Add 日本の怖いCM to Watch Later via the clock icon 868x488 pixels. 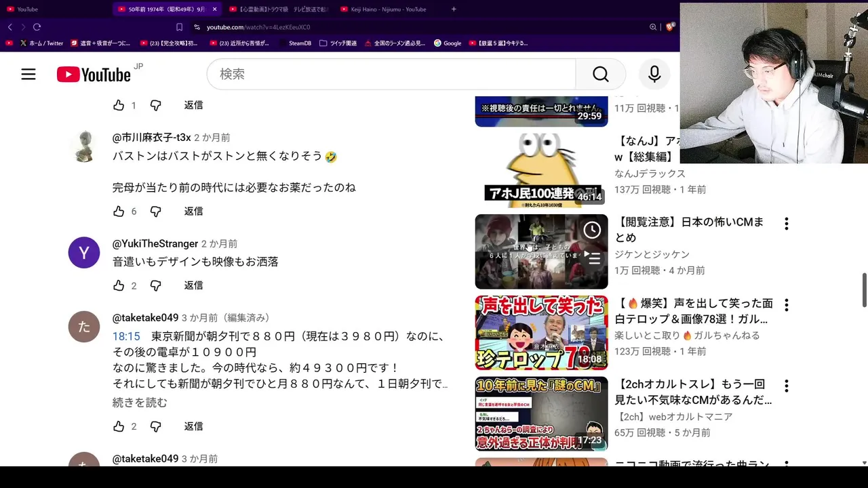592,230
